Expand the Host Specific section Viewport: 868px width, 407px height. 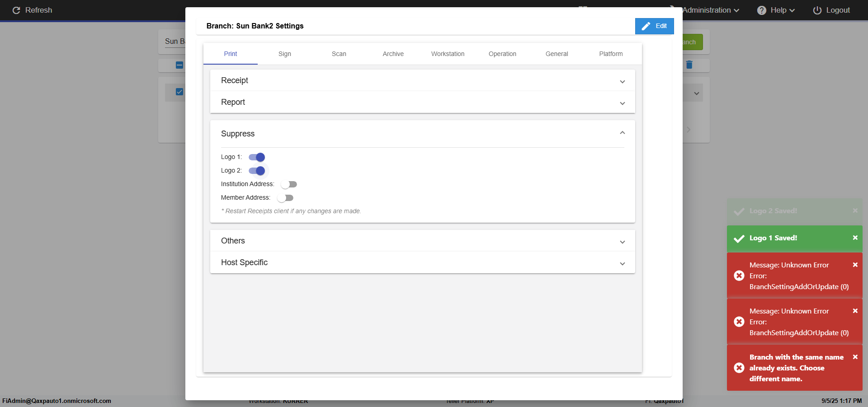(x=422, y=262)
